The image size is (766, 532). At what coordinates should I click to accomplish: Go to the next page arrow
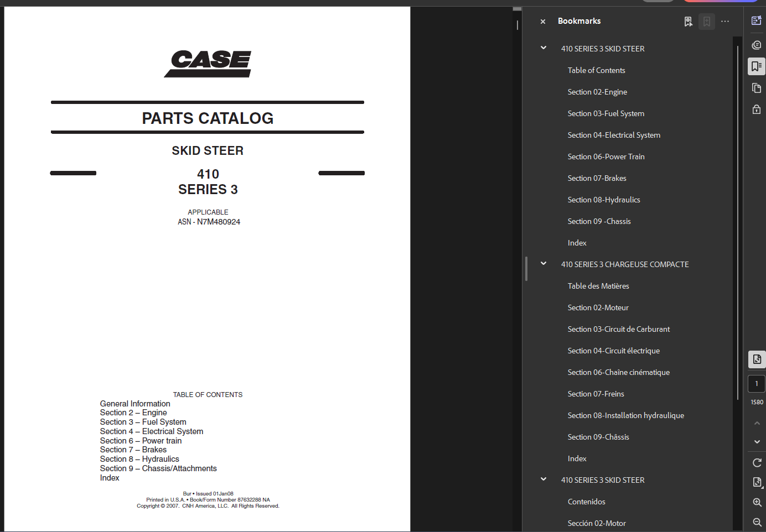(757, 442)
